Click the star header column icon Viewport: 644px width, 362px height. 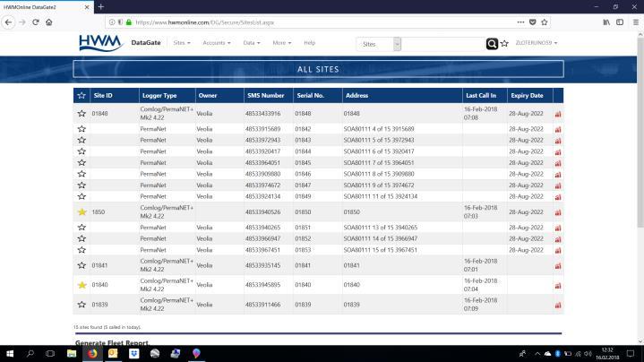[82, 95]
